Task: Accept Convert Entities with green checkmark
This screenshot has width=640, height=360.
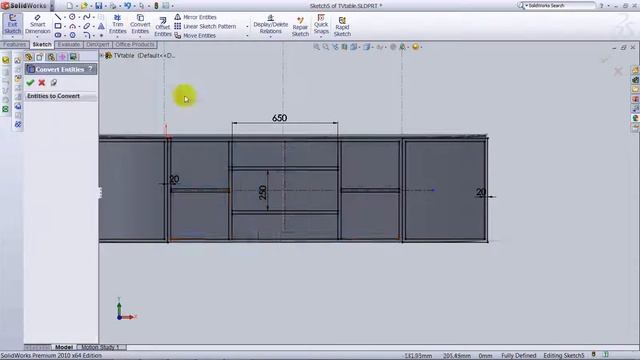Action: pyautogui.click(x=30, y=83)
